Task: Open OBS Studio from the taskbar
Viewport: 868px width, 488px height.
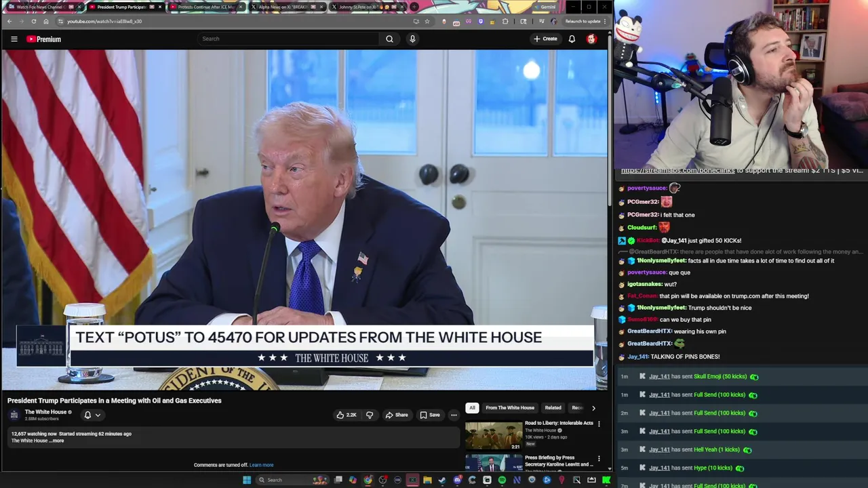Action: [x=382, y=480]
